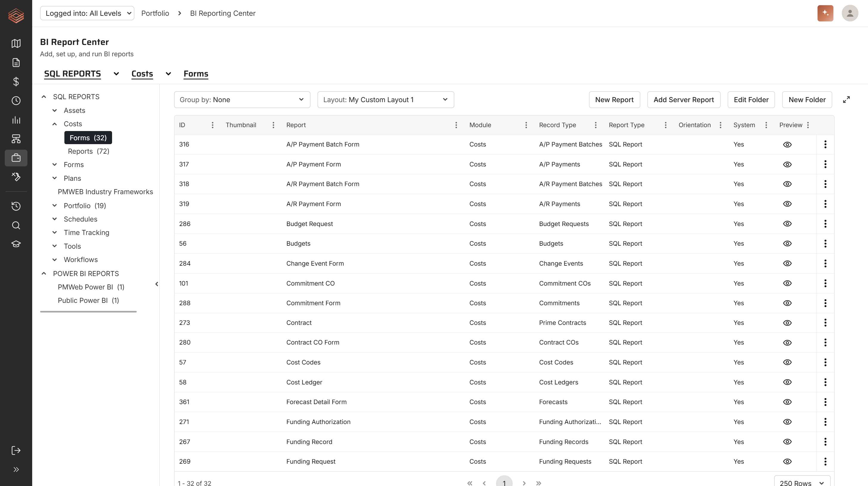Screen dimensions: 868x486
Task: Open the bar chart icon in sidebar
Action: point(16,120)
